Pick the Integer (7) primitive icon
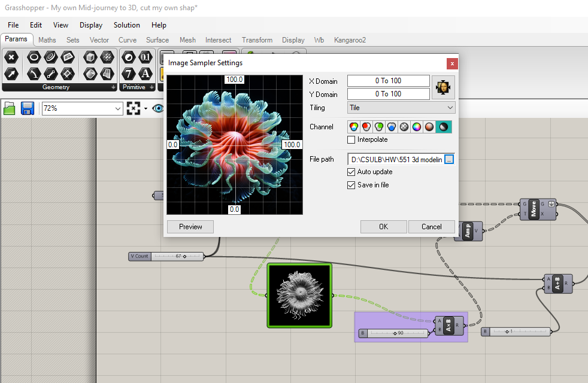 (x=129, y=74)
